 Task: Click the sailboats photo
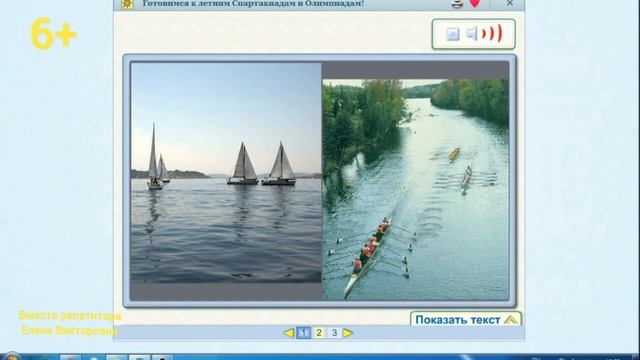click(x=226, y=173)
